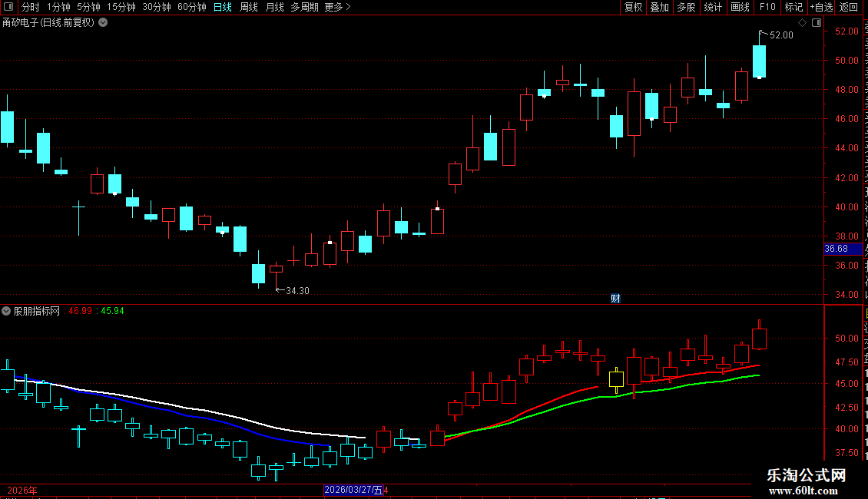Click the 甬矽电子 chart title text
Screen dimensions: 868x499
(48, 23)
